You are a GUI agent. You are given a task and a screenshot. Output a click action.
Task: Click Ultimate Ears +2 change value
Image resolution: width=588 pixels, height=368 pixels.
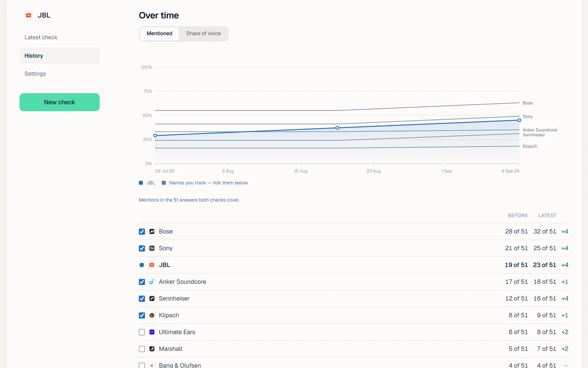tap(565, 332)
